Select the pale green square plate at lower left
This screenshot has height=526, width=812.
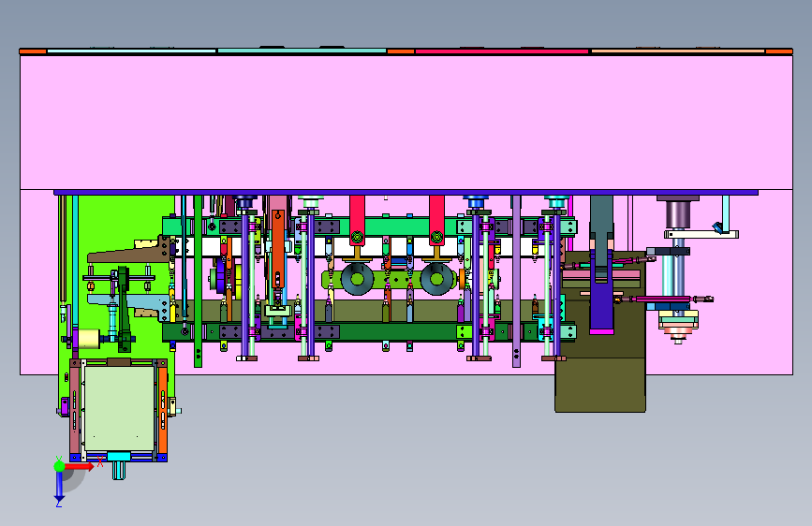click(x=119, y=408)
